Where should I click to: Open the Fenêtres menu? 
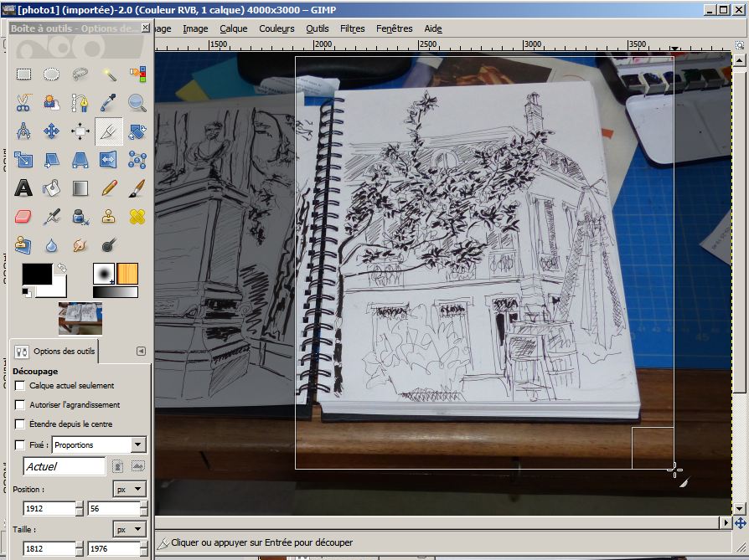[395, 28]
